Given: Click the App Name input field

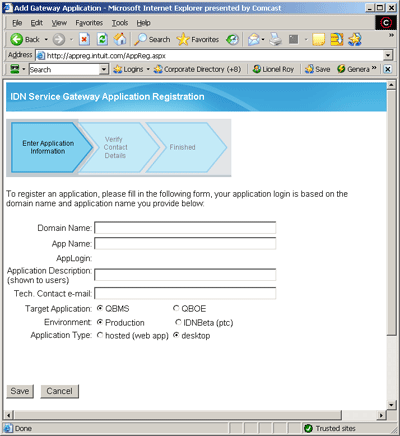Looking at the screenshot, I should 185,243.
